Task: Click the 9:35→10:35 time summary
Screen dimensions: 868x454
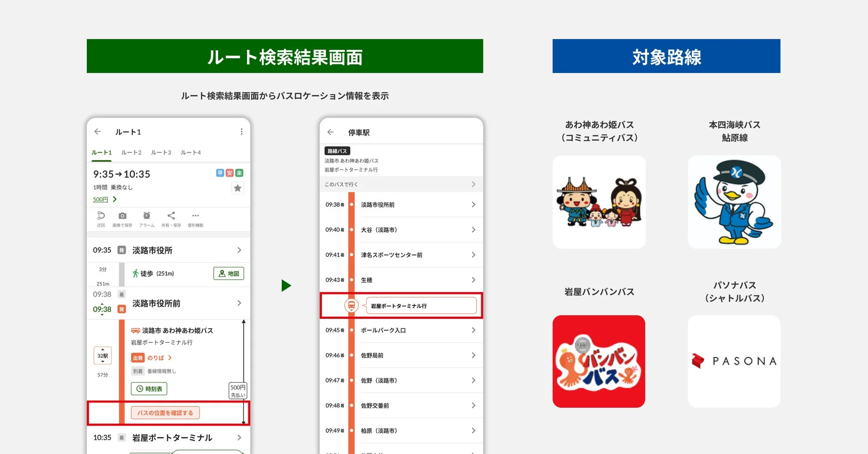Action: (122, 174)
